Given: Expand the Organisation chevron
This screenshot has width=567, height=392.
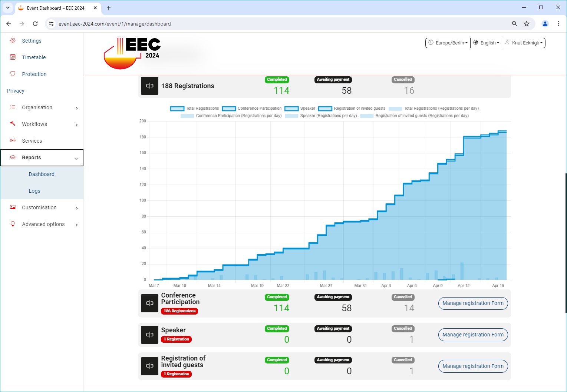Looking at the screenshot, I should [77, 108].
